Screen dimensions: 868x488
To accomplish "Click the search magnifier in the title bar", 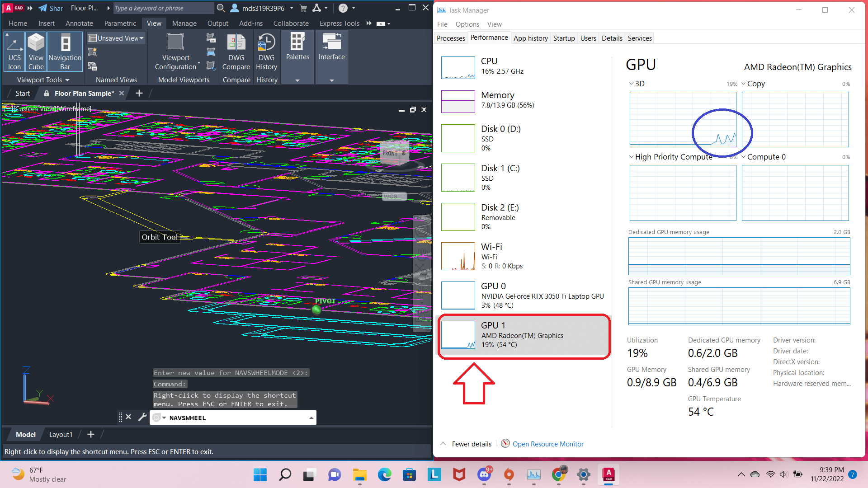I will point(221,8).
